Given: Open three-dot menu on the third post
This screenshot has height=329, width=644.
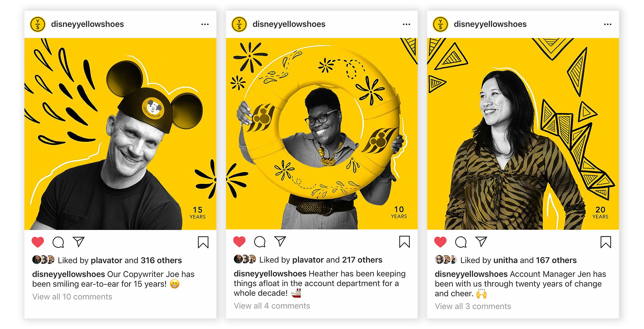Looking at the screenshot, I should click(x=608, y=24).
